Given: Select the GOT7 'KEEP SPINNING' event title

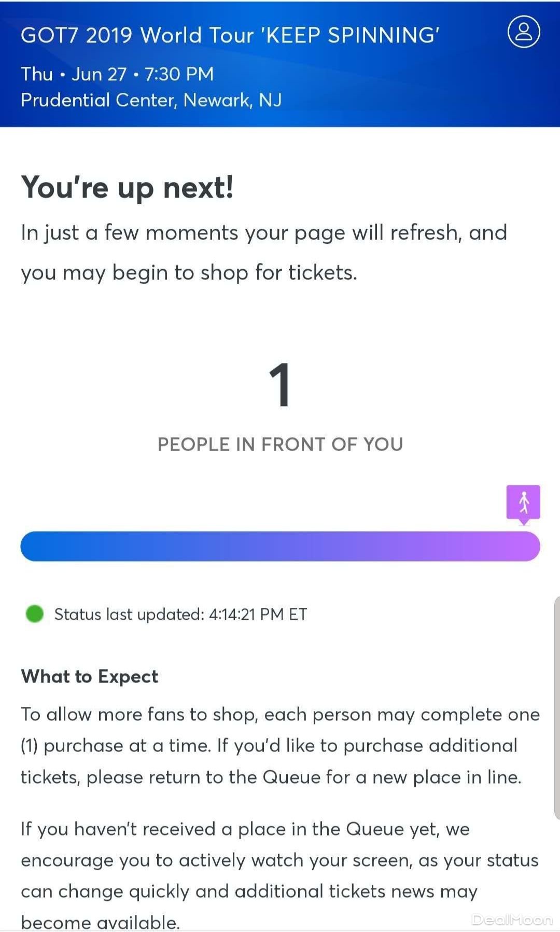Looking at the screenshot, I should point(230,35).
